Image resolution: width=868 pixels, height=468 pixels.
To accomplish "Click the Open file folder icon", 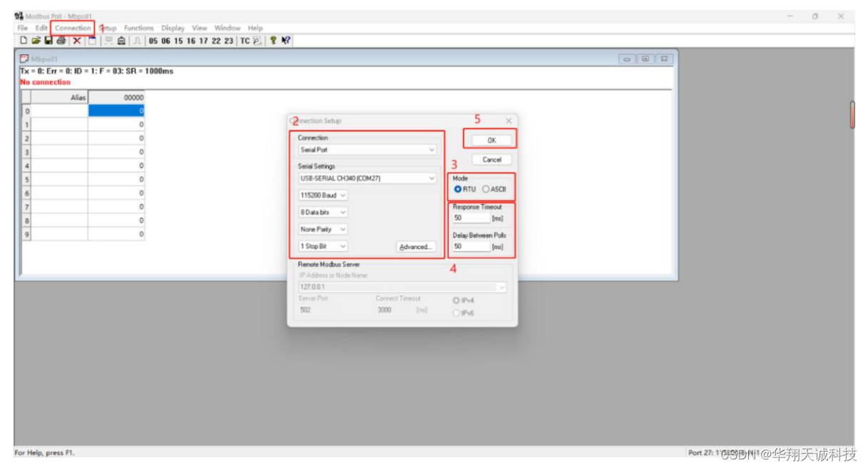I will coord(36,41).
